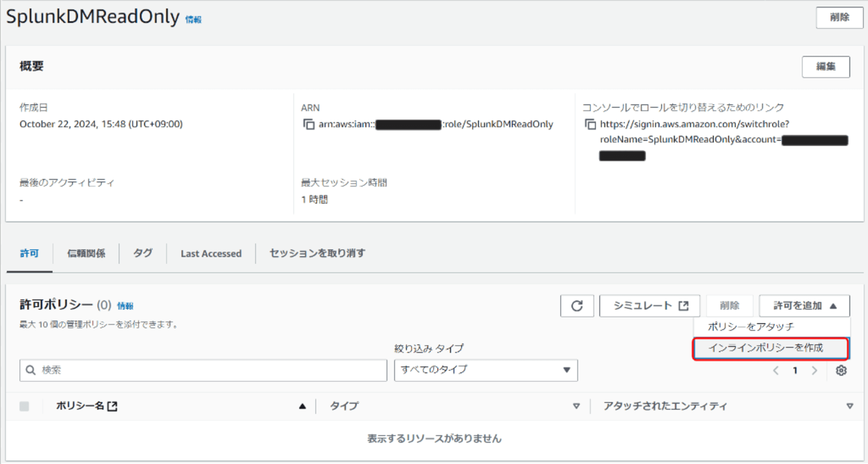Image resolution: width=868 pixels, height=464 pixels.
Task: Click the 編集 button in 概要
Action: 825,66
